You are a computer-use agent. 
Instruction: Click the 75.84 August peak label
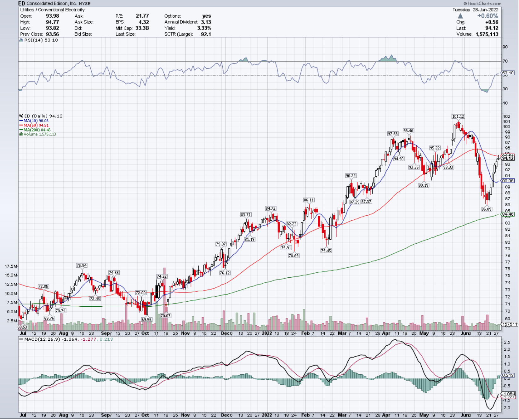click(82, 266)
